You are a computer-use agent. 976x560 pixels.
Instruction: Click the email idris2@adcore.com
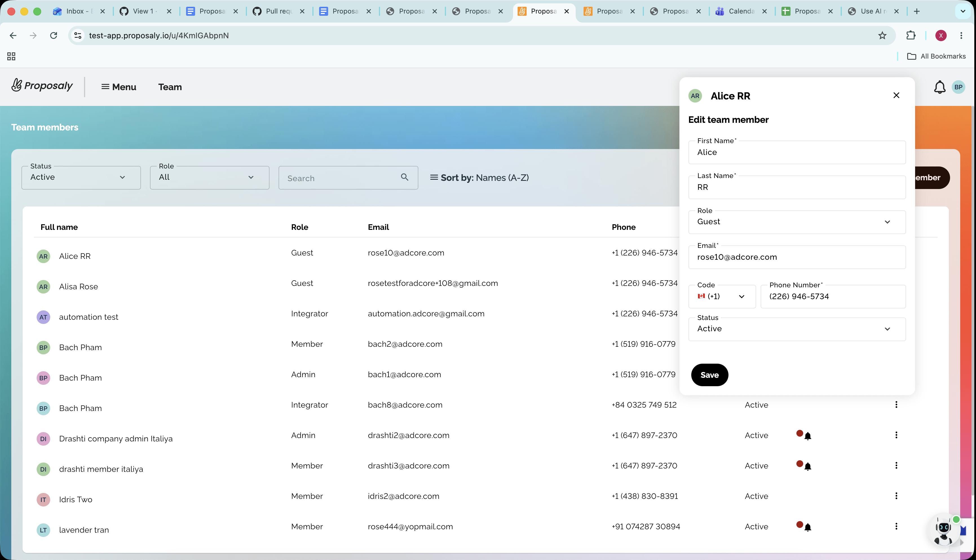[403, 496]
